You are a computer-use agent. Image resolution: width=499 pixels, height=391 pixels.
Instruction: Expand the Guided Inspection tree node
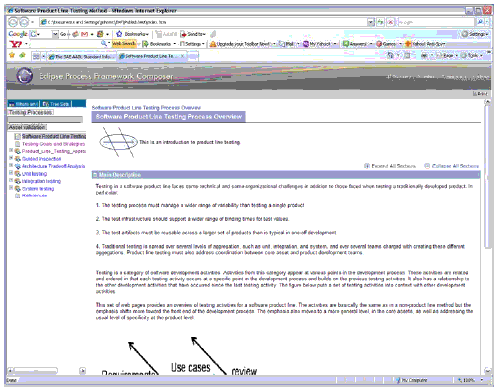[x=11, y=158]
